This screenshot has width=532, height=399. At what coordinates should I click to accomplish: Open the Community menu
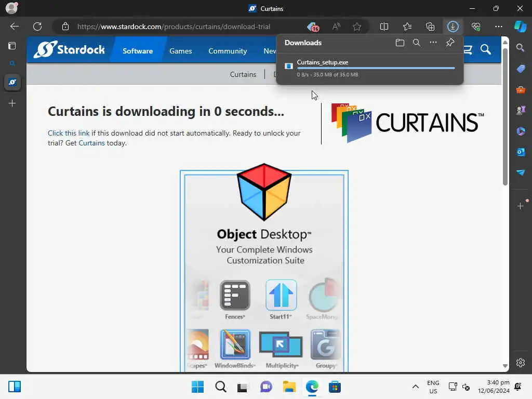point(228,51)
